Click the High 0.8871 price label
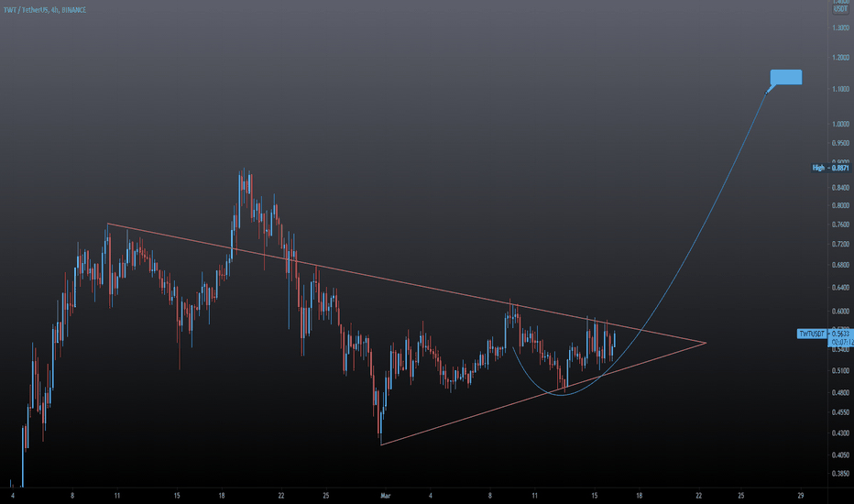 830,168
